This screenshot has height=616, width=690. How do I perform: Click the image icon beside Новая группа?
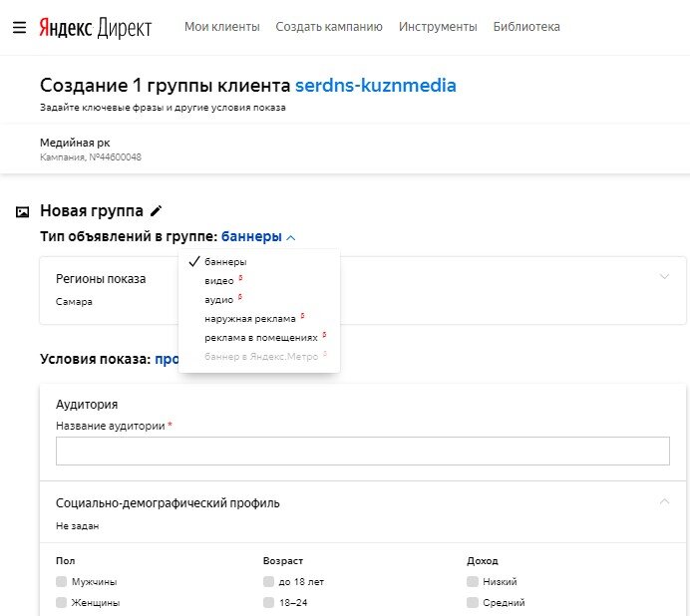click(x=22, y=211)
